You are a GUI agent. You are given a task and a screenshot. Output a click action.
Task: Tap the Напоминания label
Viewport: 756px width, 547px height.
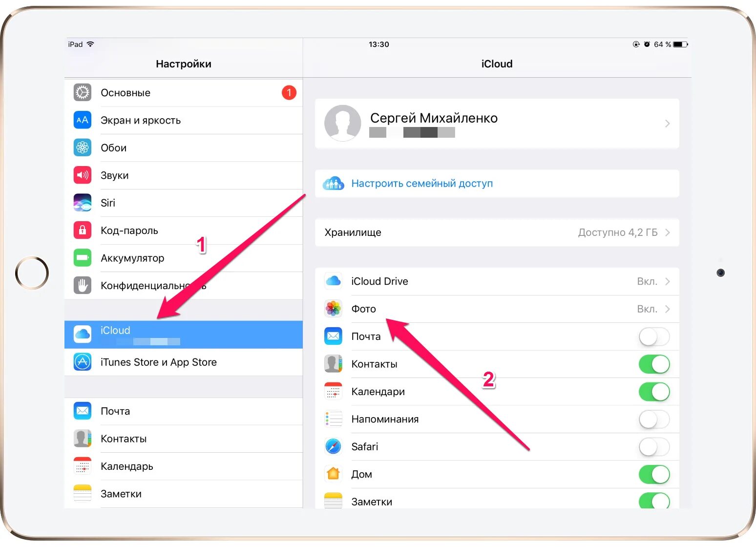[x=385, y=419]
